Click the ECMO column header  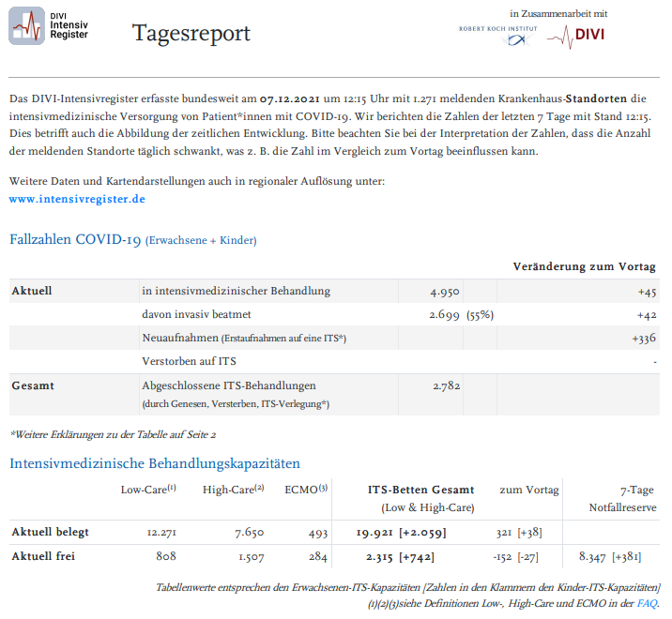click(x=306, y=490)
